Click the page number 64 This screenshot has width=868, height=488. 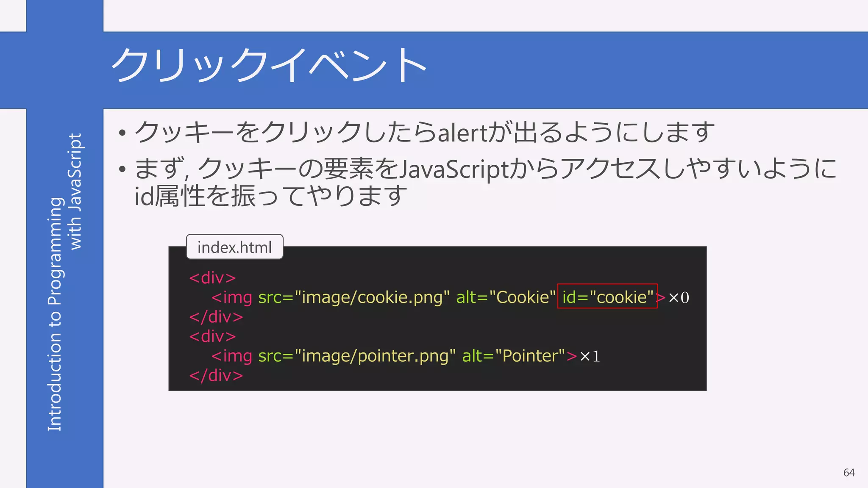pos(849,473)
